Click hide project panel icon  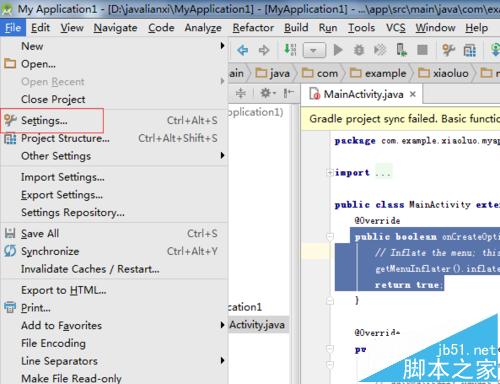coord(288,93)
